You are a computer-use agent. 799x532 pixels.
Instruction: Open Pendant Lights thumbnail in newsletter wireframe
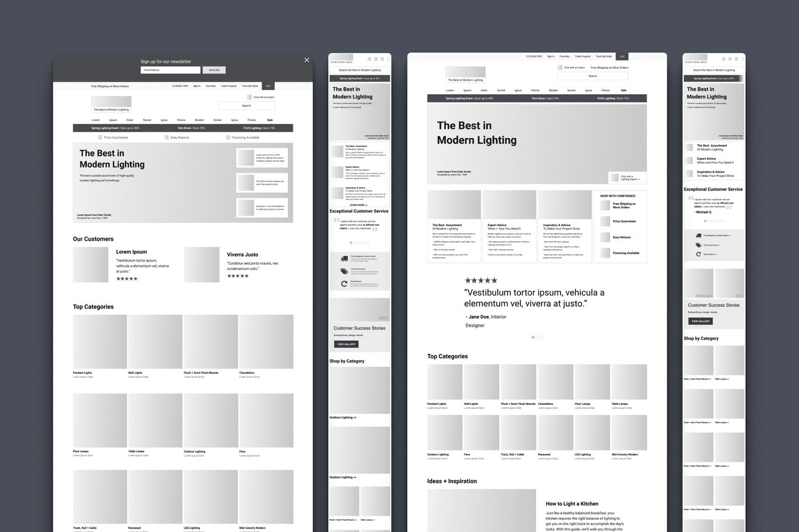[x=100, y=342]
